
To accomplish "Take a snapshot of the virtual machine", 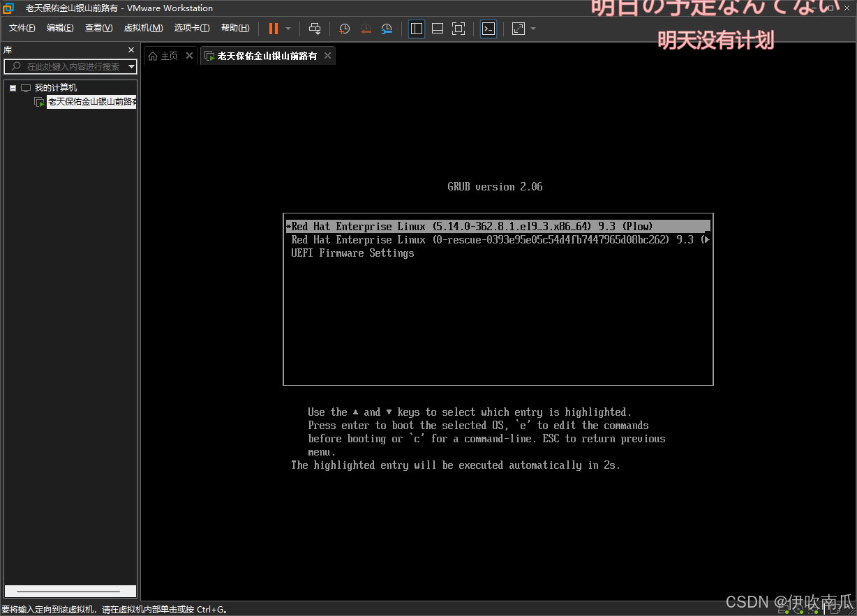I will [x=345, y=29].
